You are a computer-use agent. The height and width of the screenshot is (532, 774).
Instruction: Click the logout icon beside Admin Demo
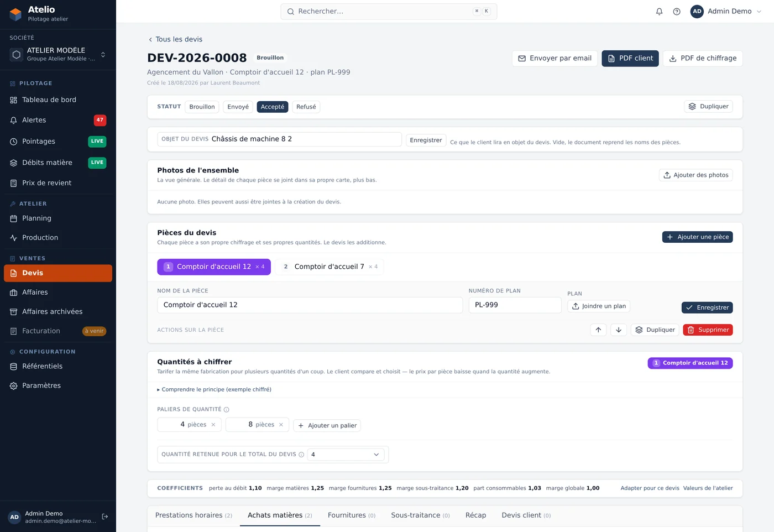click(105, 517)
